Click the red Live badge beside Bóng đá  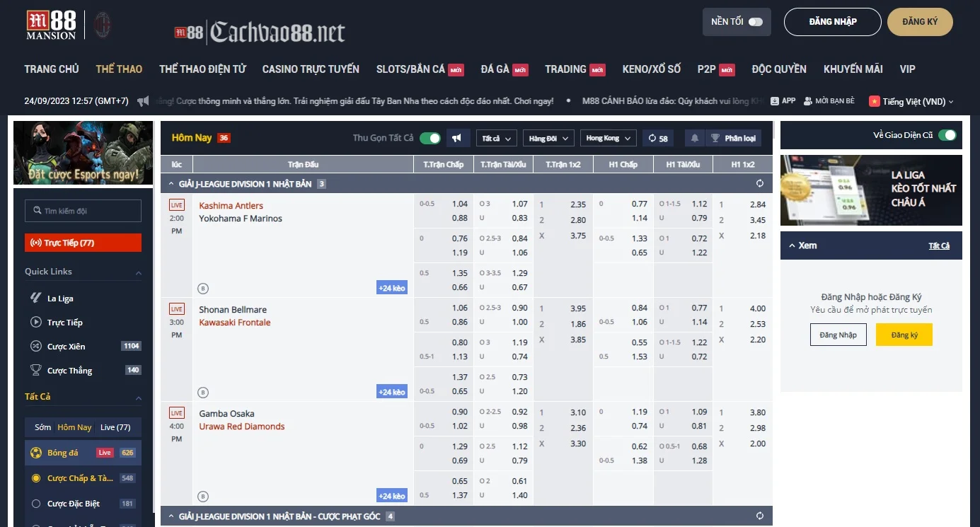pos(105,453)
